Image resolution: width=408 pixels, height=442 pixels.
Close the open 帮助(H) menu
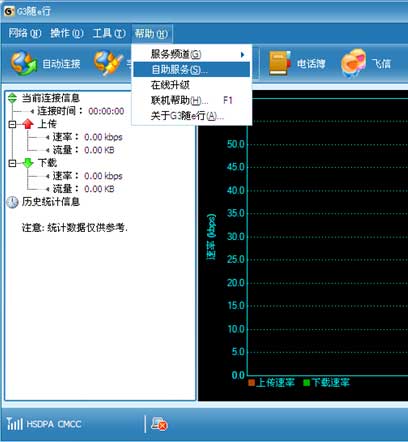[x=151, y=33]
